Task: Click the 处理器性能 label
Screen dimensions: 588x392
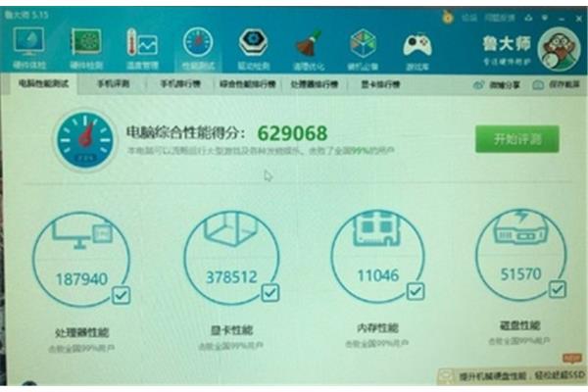Action: (81, 332)
